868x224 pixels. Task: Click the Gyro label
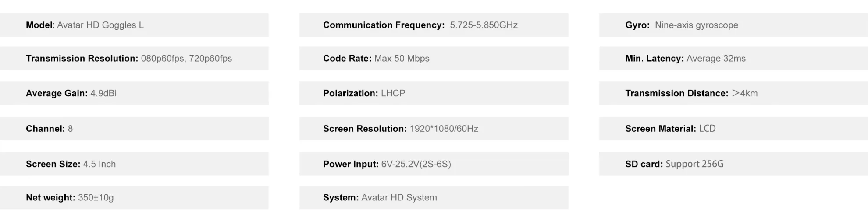(x=637, y=25)
